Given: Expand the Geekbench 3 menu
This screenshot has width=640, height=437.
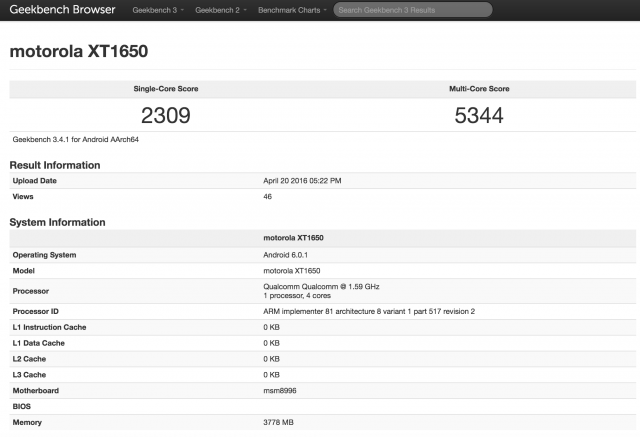Looking at the screenshot, I should click(x=158, y=10).
